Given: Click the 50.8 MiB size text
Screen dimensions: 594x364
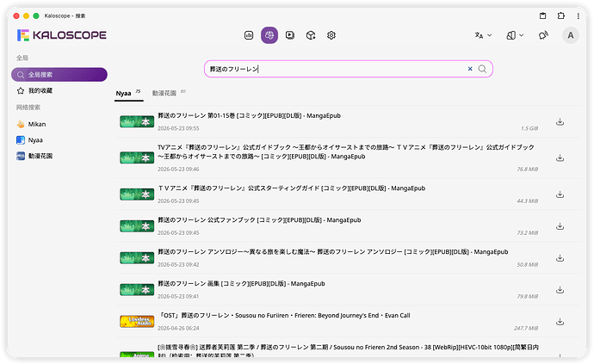Looking at the screenshot, I should (528, 265).
